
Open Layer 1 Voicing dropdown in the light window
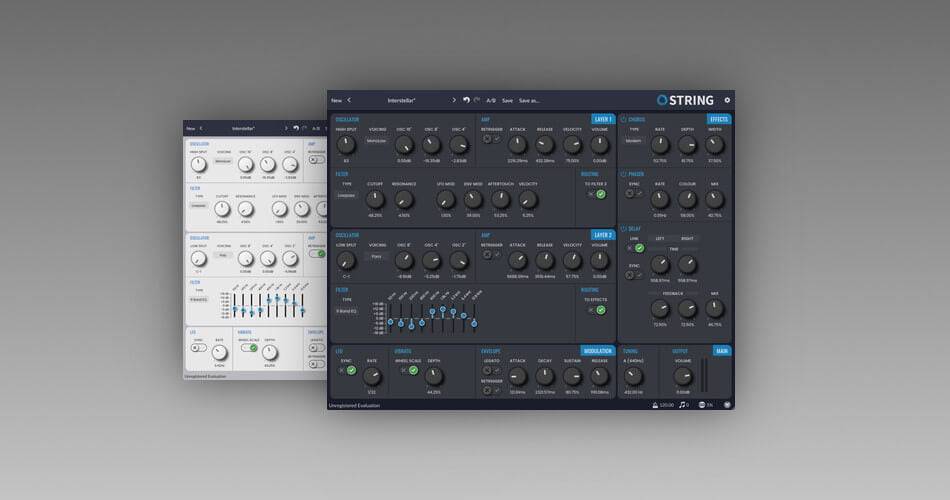click(224, 161)
